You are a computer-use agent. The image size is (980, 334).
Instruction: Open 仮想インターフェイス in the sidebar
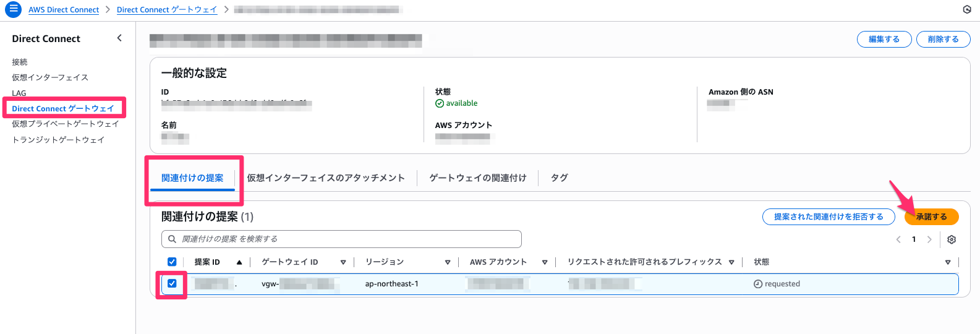pos(50,77)
